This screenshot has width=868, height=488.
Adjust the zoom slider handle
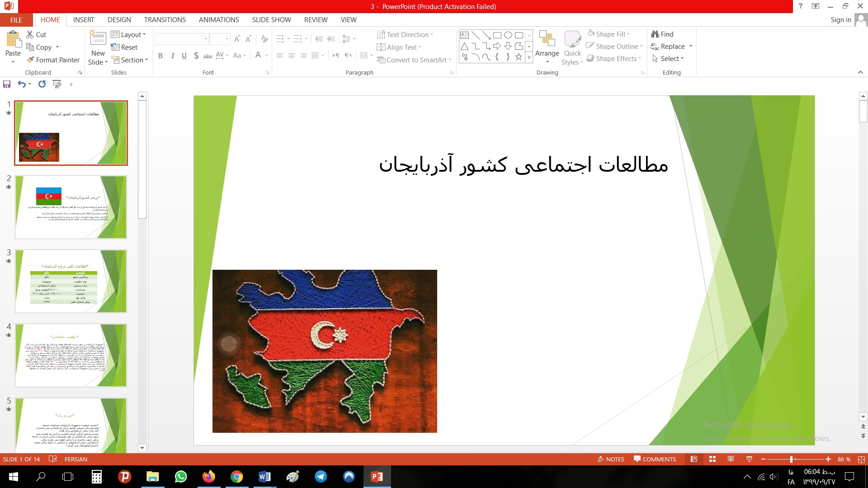(792, 459)
